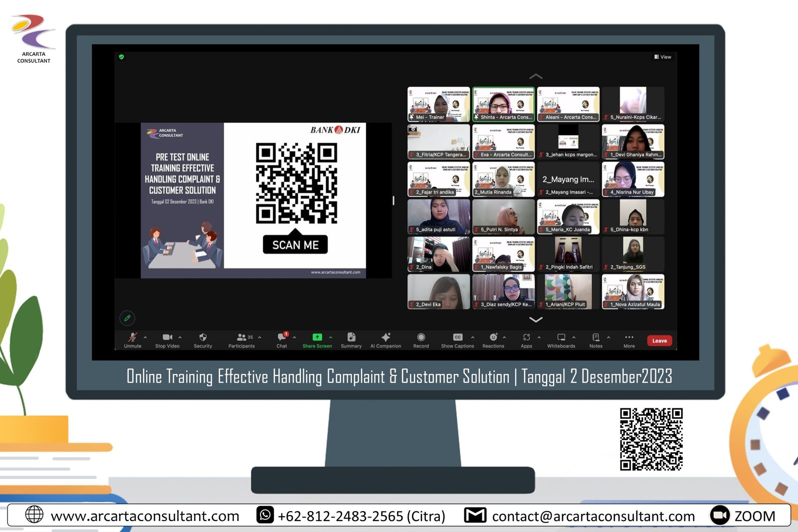
Task: Open Chat with unread badge
Action: tap(282, 338)
